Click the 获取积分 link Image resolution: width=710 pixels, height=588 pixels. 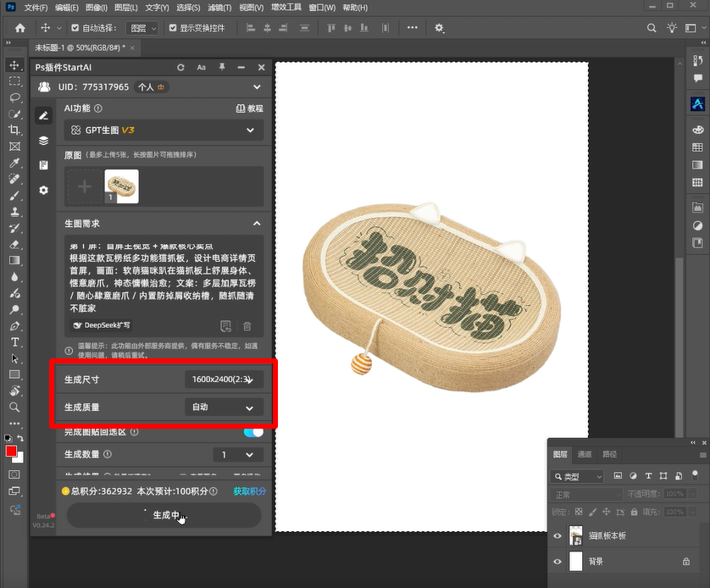[249, 491]
